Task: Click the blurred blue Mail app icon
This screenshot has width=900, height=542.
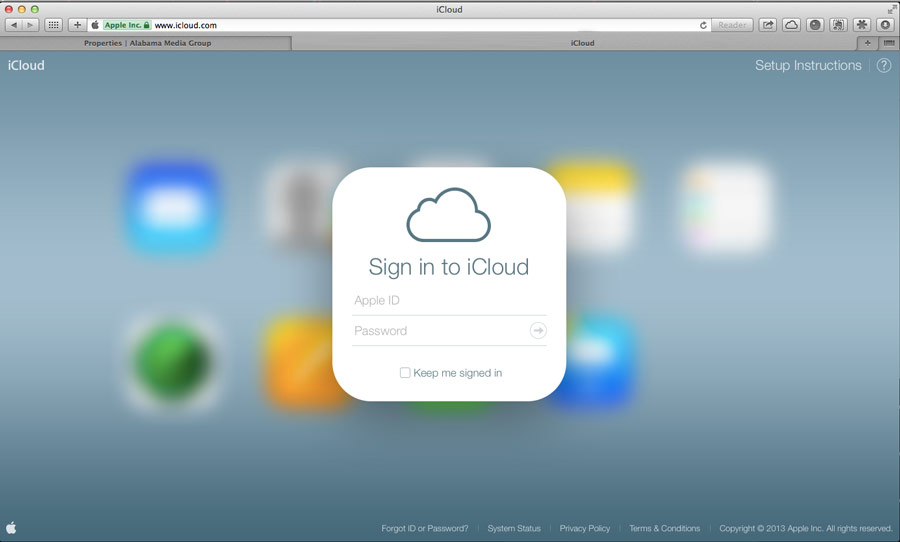Action: 173,207
